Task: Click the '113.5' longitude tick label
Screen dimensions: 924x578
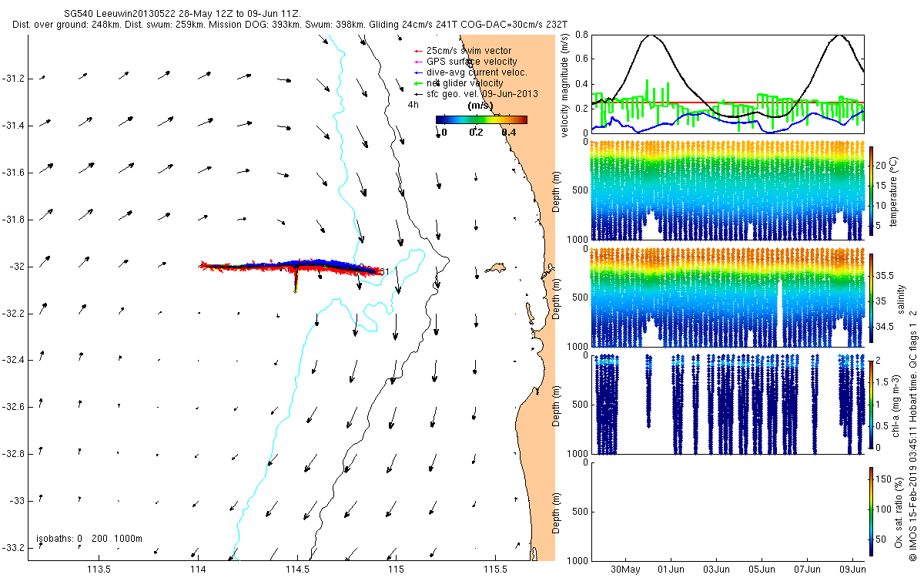Action: 99,570
